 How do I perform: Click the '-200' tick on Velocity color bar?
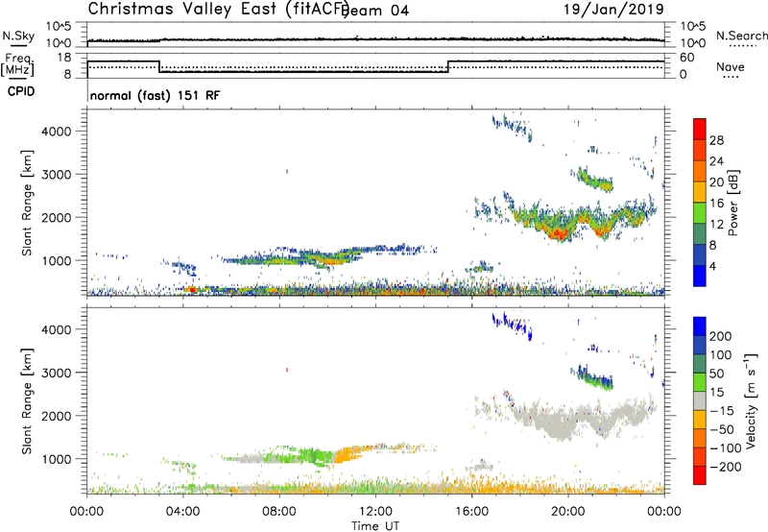point(726,467)
